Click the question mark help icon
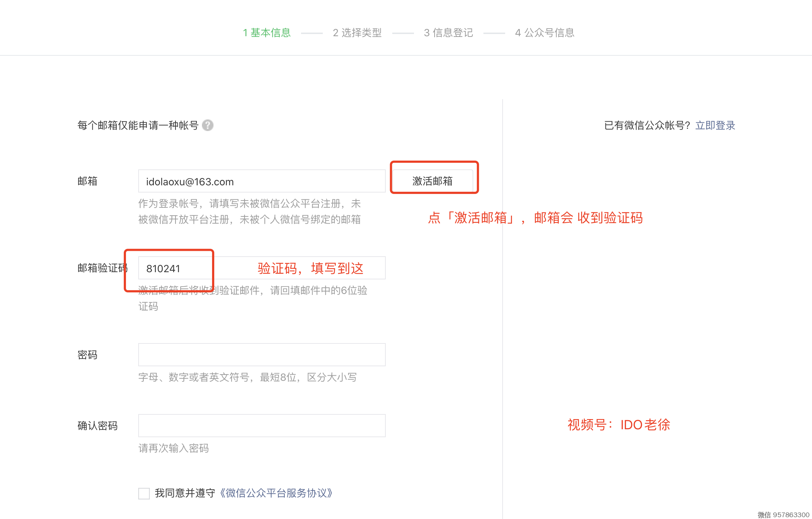 (x=207, y=125)
